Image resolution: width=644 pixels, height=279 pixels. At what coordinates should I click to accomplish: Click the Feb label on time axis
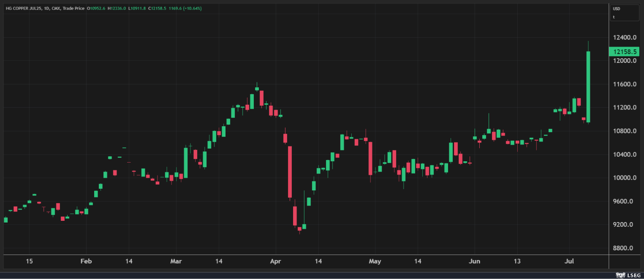click(x=86, y=261)
